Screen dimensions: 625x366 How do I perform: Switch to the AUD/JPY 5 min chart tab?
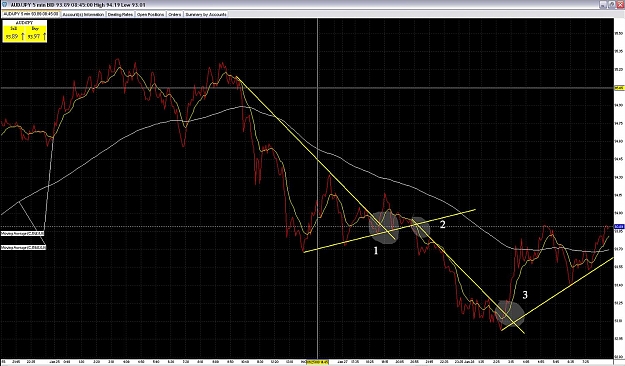click(31, 14)
